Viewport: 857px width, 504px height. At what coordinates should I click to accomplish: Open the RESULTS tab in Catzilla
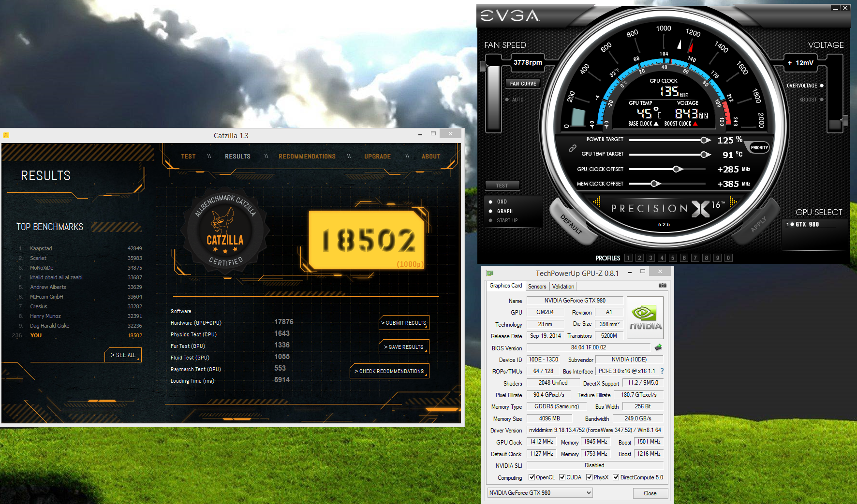click(x=237, y=157)
